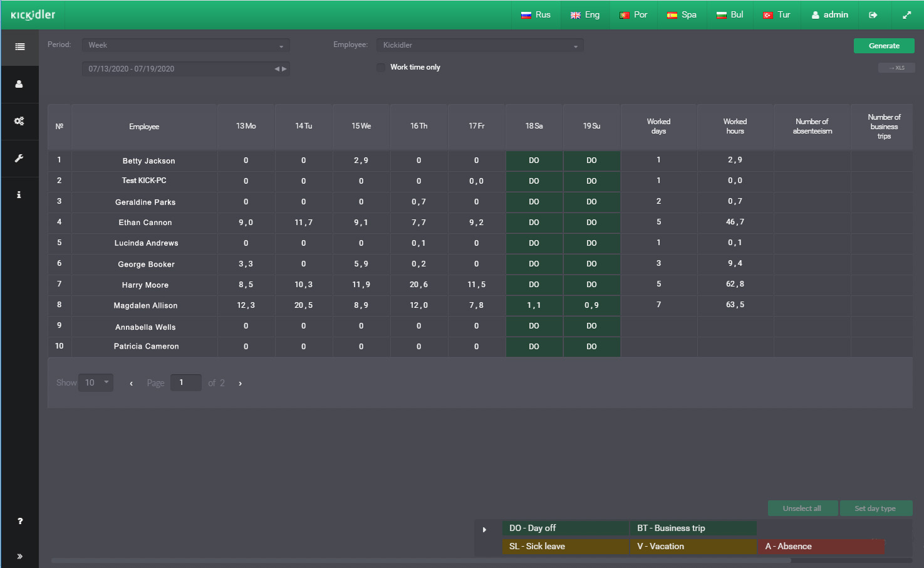Viewport: 924px width, 568px height.
Task: Open the Show 10 rows dropdown
Action: click(96, 382)
